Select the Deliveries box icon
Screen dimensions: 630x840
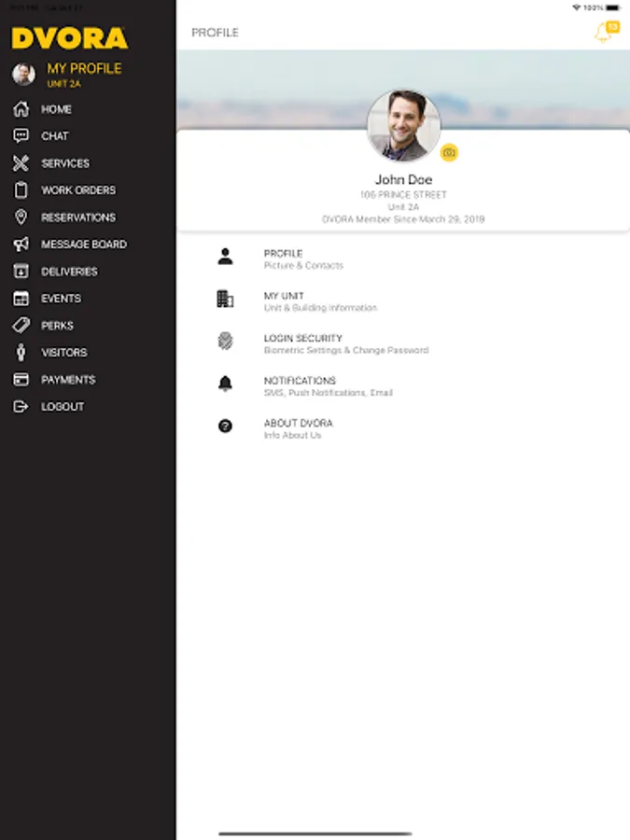point(21,271)
